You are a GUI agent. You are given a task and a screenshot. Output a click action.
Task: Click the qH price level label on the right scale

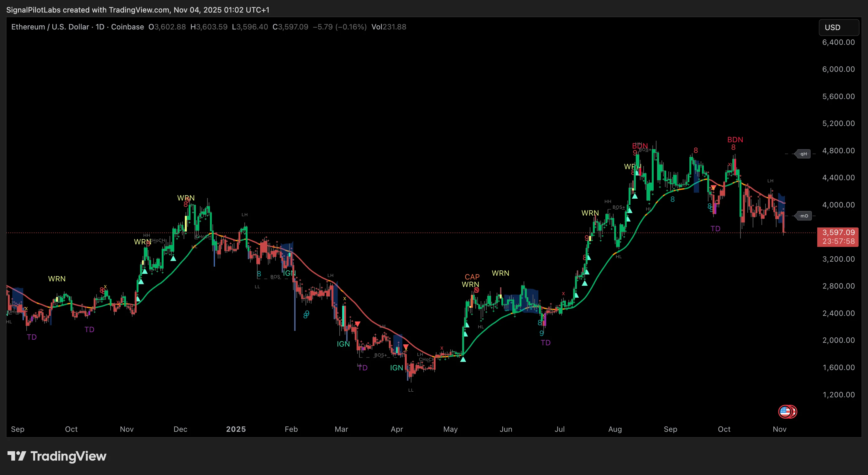click(x=804, y=154)
